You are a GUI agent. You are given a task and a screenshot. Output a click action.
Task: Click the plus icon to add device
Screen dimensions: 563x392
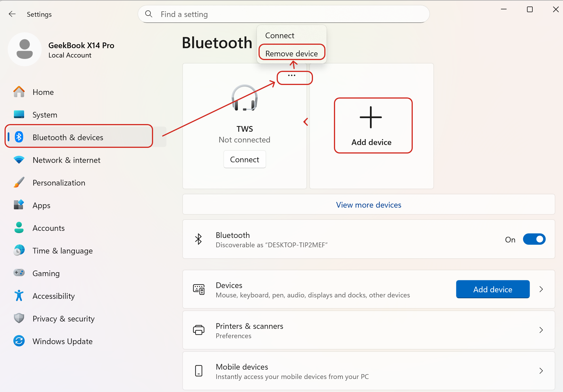(371, 117)
